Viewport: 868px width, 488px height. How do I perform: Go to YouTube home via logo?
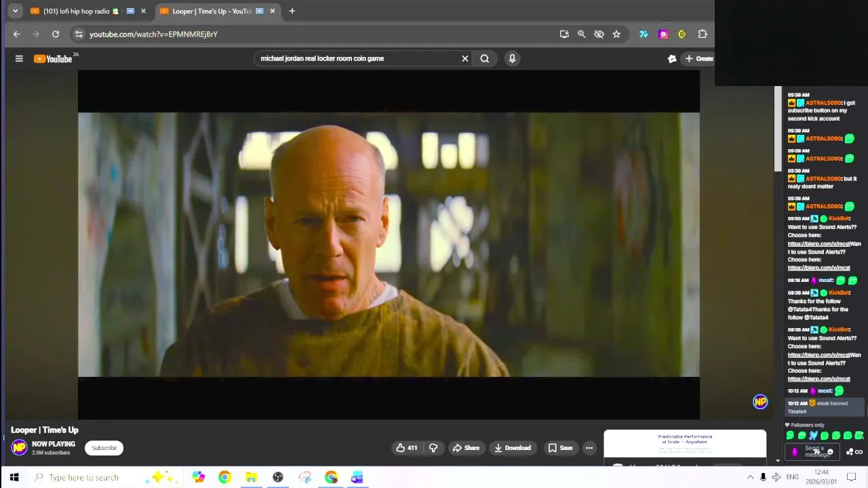point(53,59)
